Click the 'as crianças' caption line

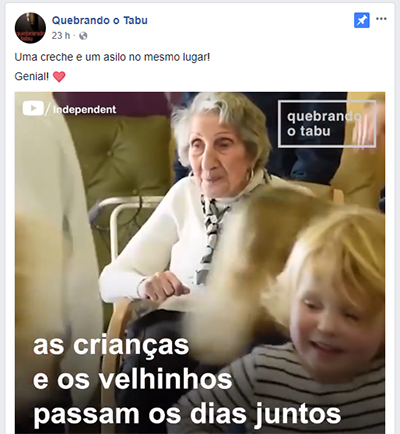pyautogui.click(x=111, y=345)
